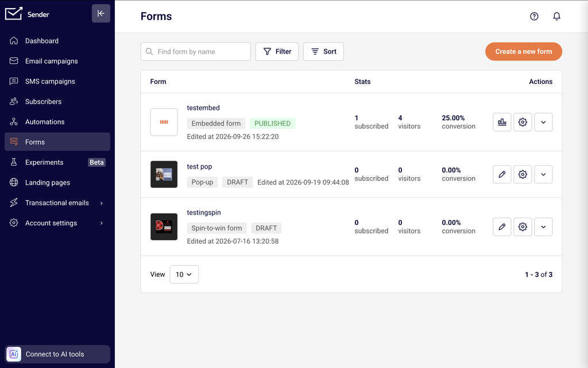Open Experiments Beta page
This screenshot has width=588, height=368.
click(57, 162)
